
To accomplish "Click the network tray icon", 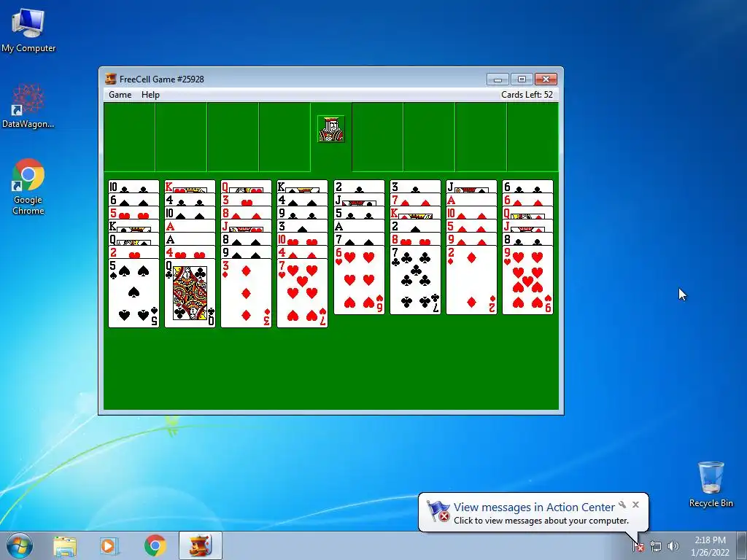I will point(656,546).
